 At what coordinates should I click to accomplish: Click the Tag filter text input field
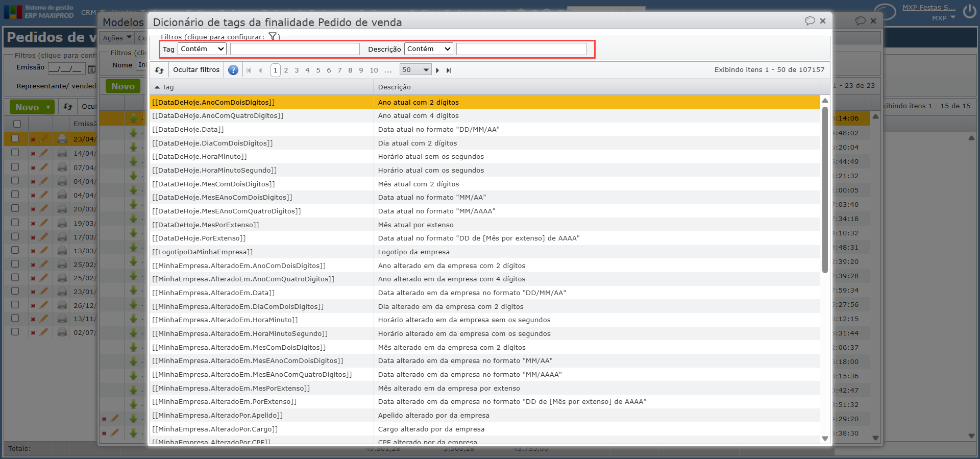pos(295,49)
